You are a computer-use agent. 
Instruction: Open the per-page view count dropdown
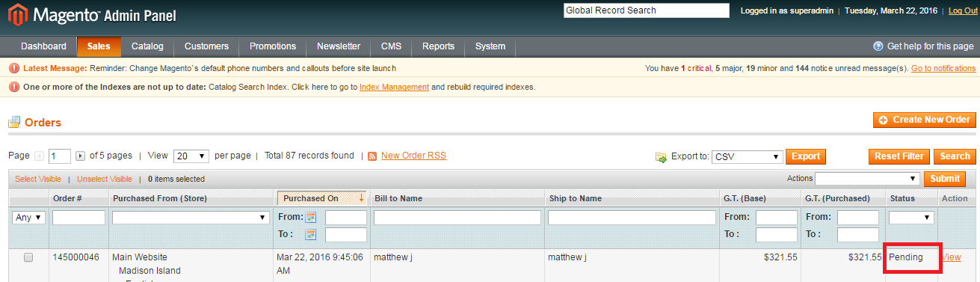191,156
